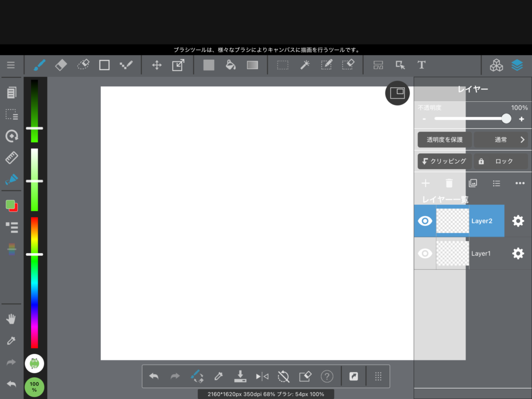Open the Layers panel icon
This screenshot has width=532, height=399.
click(x=516, y=65)
